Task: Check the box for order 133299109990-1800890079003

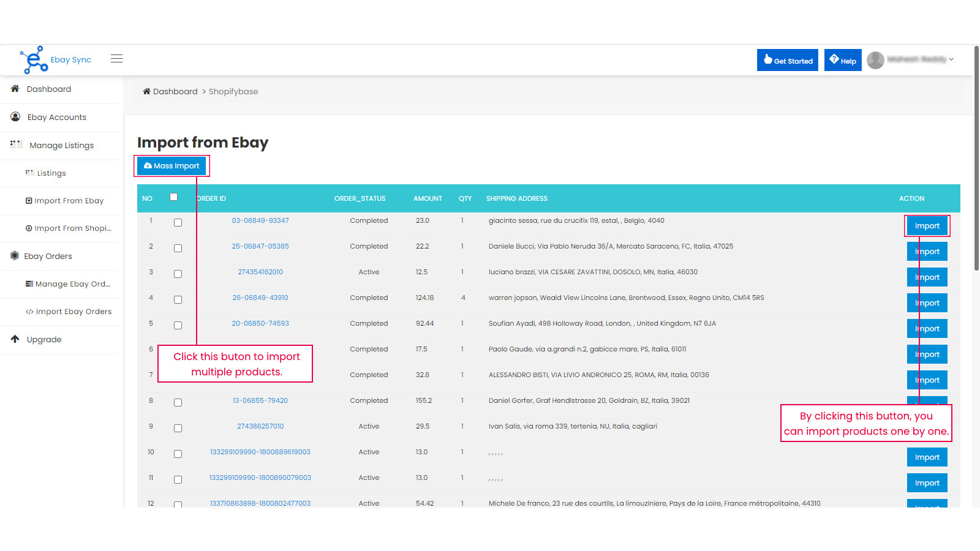Action: click(x=178, y=479)
